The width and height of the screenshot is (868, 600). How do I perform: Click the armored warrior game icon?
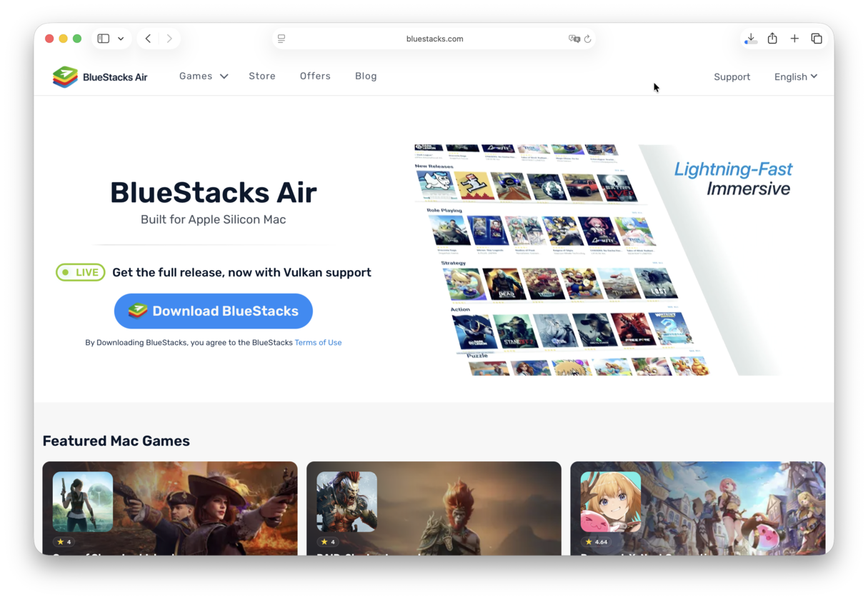tap(347, 501)
